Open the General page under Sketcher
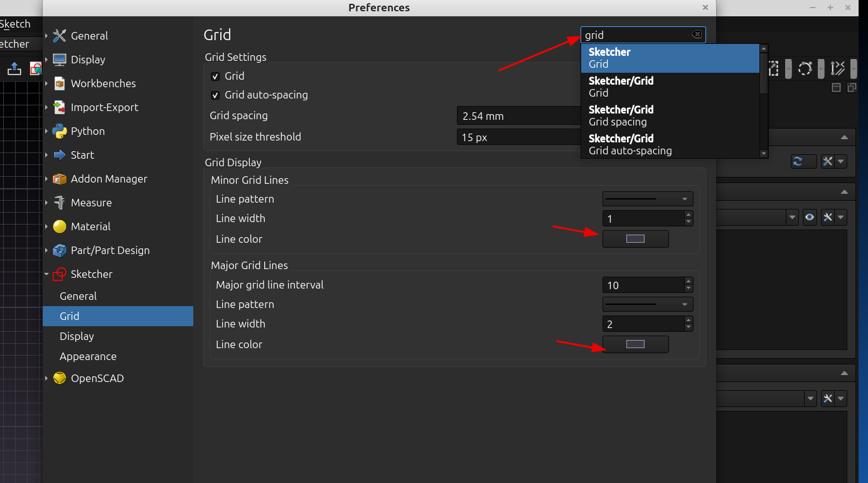 118,296
